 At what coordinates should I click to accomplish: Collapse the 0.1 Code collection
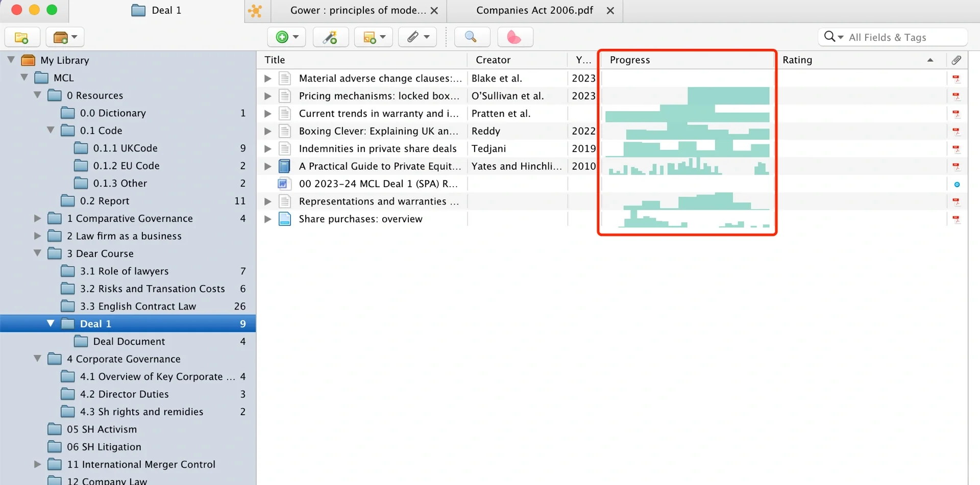(51, 130)
